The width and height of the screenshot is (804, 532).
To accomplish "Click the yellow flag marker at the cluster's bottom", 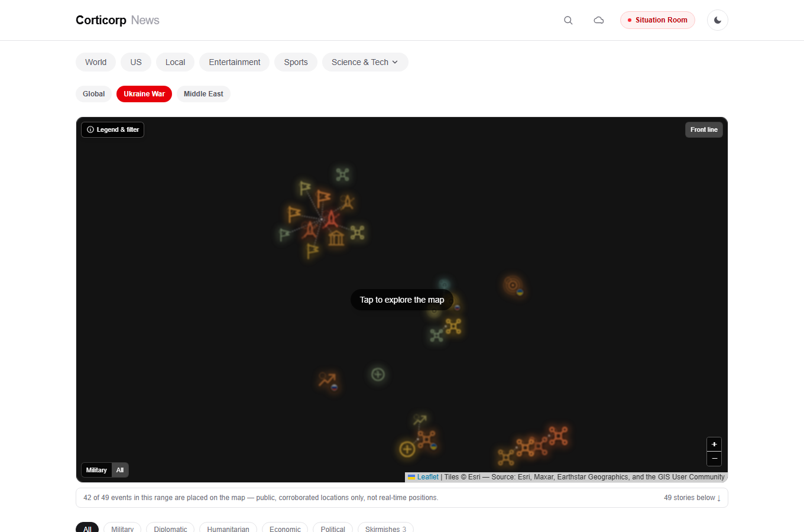I will (312, 251).
